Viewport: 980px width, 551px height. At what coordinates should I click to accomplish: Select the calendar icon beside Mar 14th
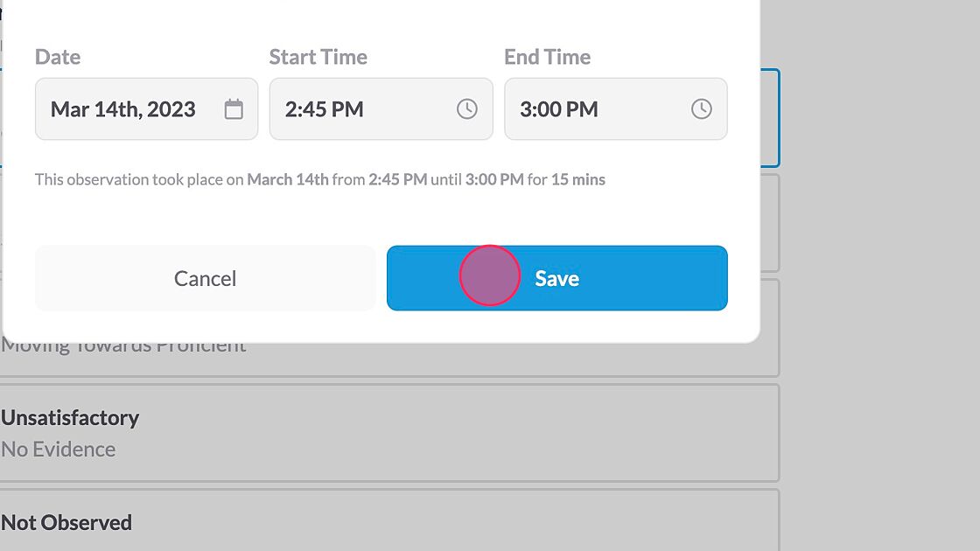point(234,108)
